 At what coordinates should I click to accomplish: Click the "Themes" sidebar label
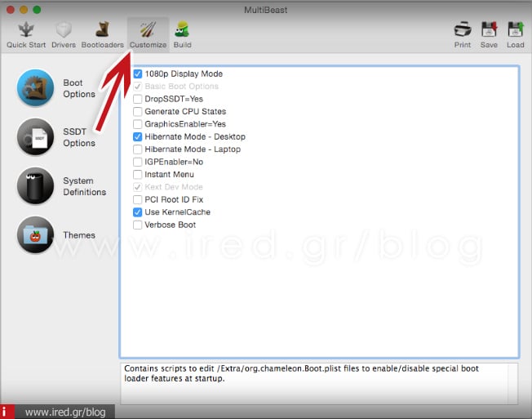pos(79,235)
